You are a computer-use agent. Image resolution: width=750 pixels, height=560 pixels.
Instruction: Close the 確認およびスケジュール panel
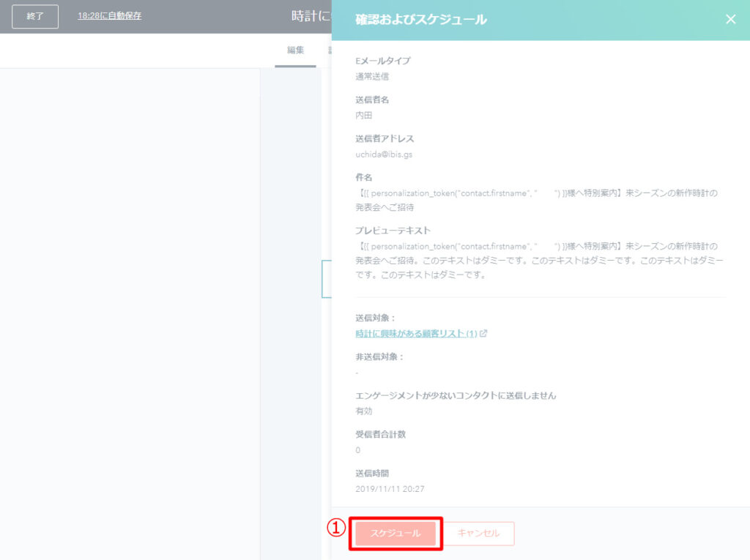[730, 19]
